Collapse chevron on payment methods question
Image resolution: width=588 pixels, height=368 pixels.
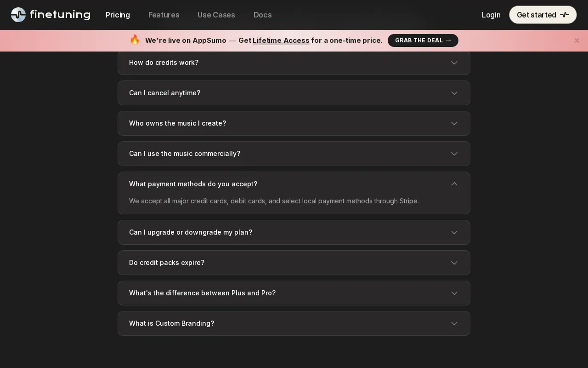454,184
